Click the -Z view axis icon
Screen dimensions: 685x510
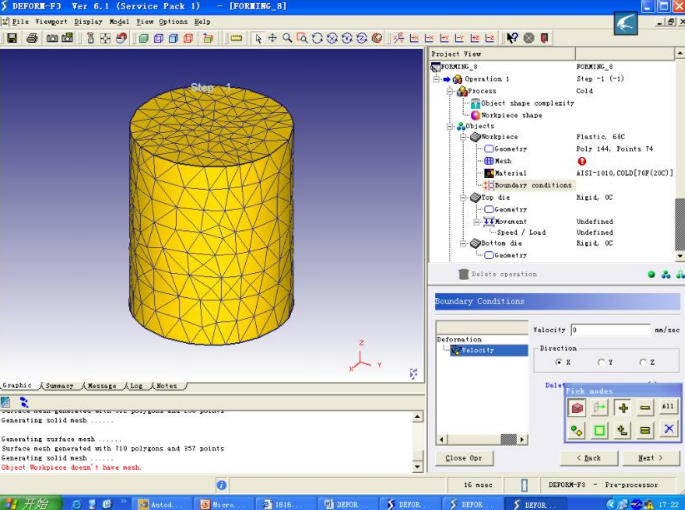pos(490,38)
